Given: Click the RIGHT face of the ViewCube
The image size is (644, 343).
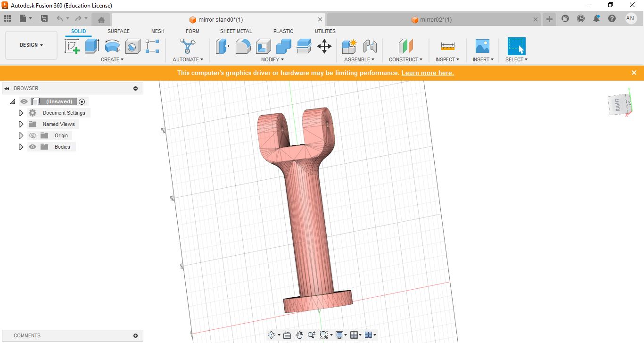Looking at the screenshot, I should click(618, 105).
